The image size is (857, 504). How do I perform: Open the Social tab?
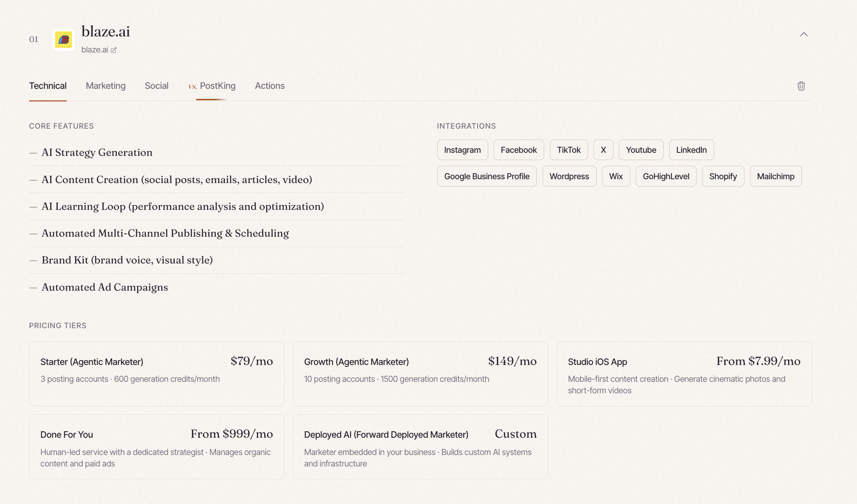[x=157, y=86]
